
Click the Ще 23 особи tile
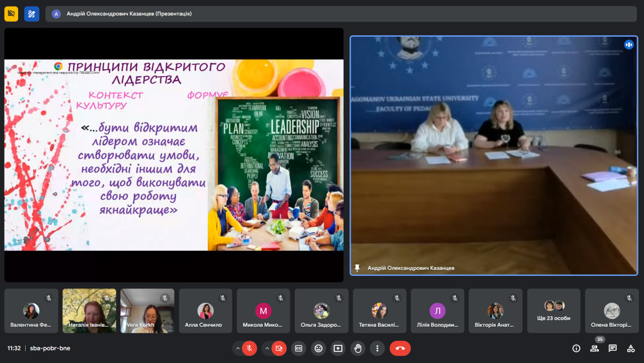(553, 311)
